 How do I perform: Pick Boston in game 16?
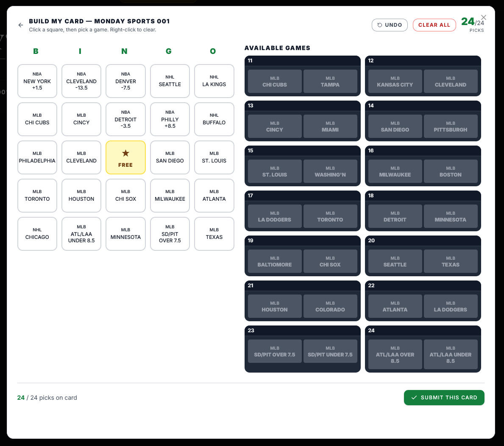451,171
